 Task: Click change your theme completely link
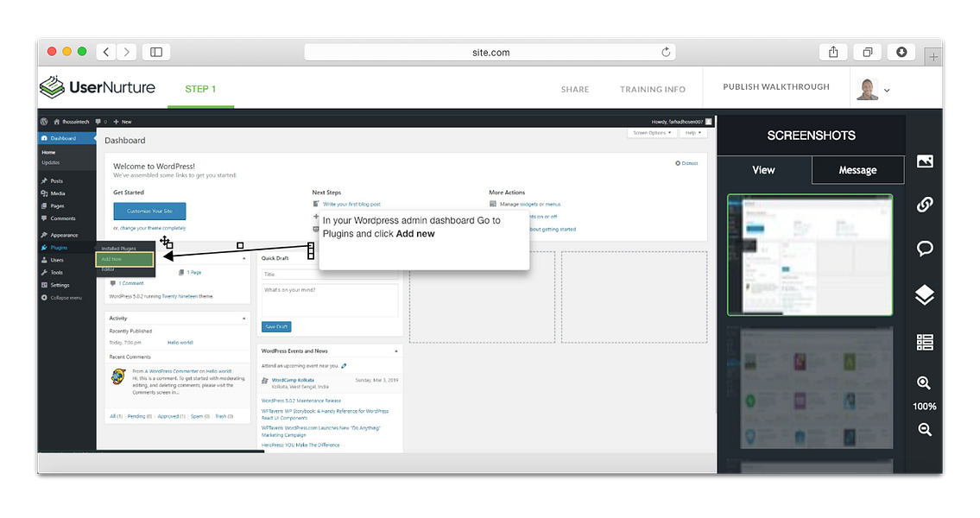[x=153, y=228]
